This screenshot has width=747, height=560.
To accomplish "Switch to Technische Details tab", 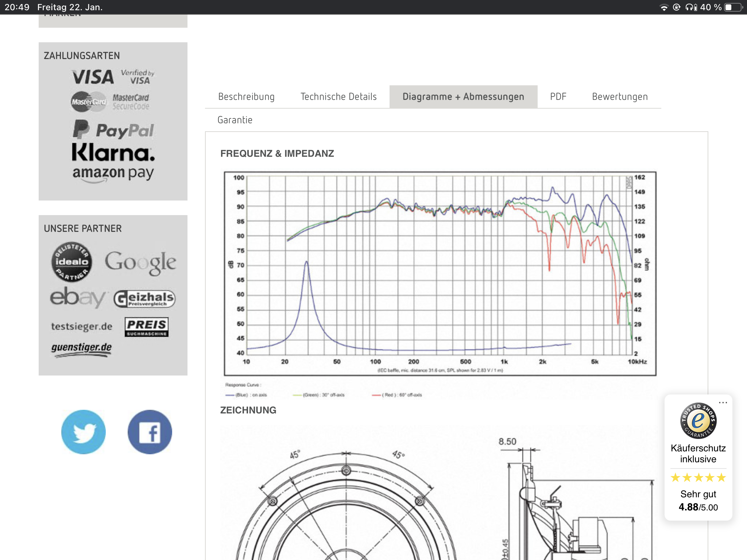I will (x=338, y=97).
